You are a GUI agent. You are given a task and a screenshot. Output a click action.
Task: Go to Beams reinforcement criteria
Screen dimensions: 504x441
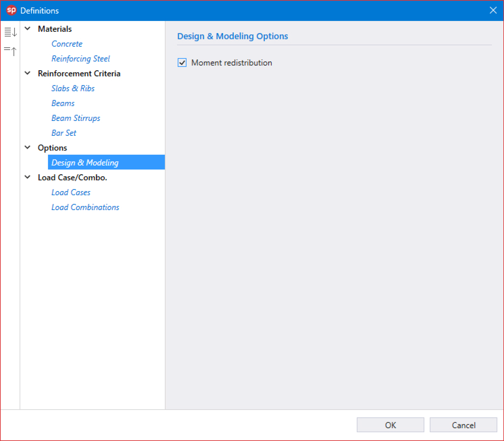coord(63,103)
